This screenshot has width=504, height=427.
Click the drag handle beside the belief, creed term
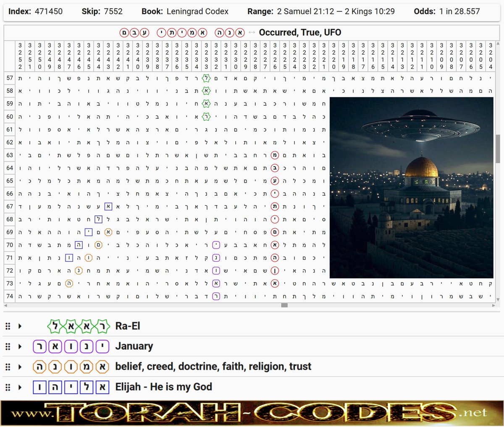pyautogui.click(x=8, y=366)
